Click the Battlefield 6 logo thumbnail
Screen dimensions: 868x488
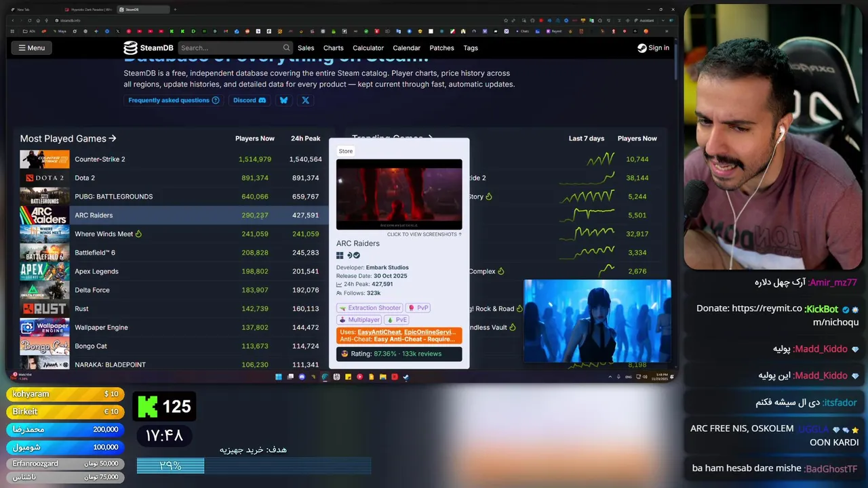[44, 252]
